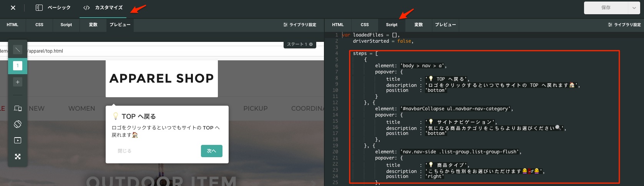Click the code line 'steps = ['
Screen dimensions: 644x186
point(365,53)
